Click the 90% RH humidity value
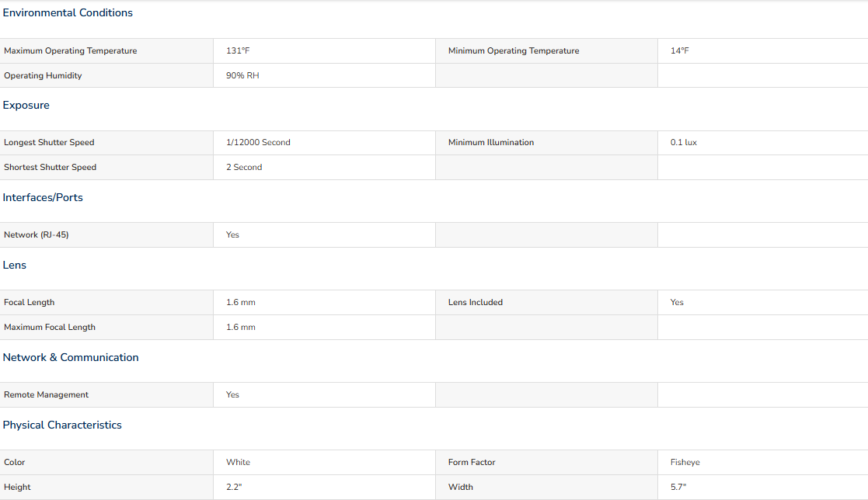 pos(242,76)
